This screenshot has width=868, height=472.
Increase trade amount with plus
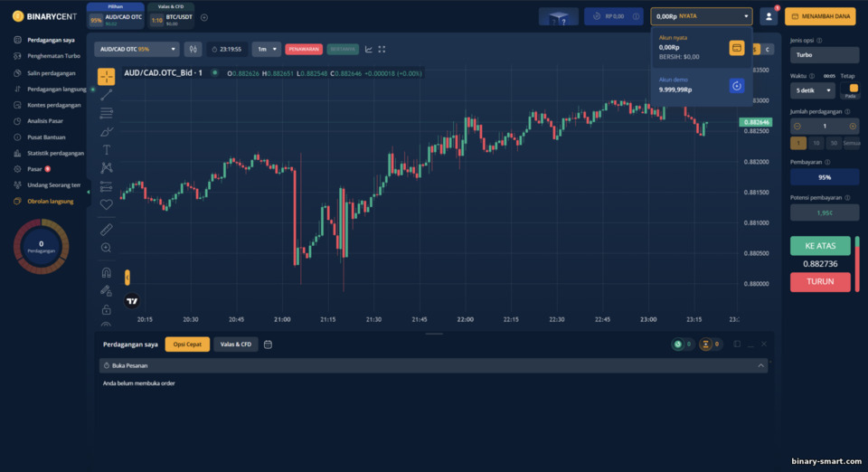click(853, 127)
